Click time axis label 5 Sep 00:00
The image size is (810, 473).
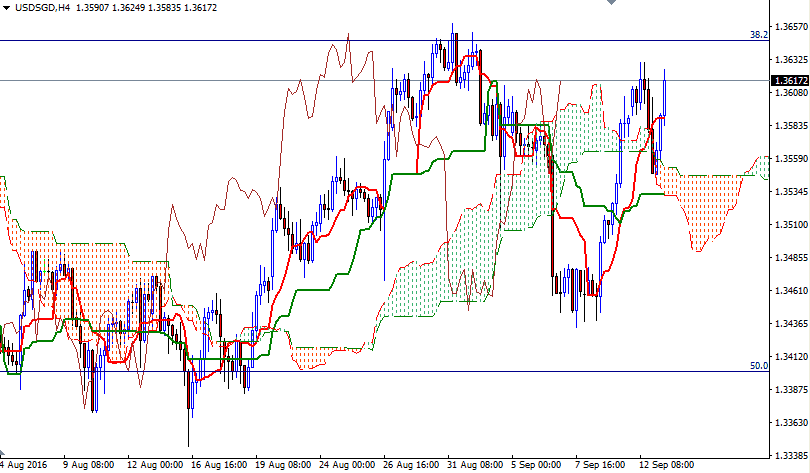point(536,465)
